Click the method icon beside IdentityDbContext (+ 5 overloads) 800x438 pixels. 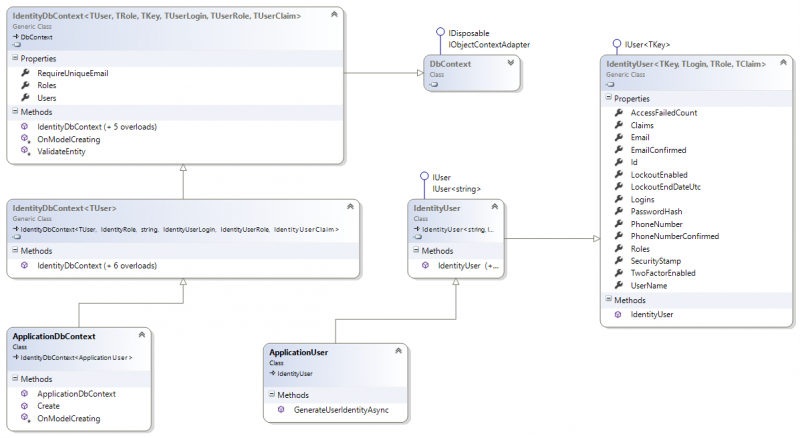(24, 126)
